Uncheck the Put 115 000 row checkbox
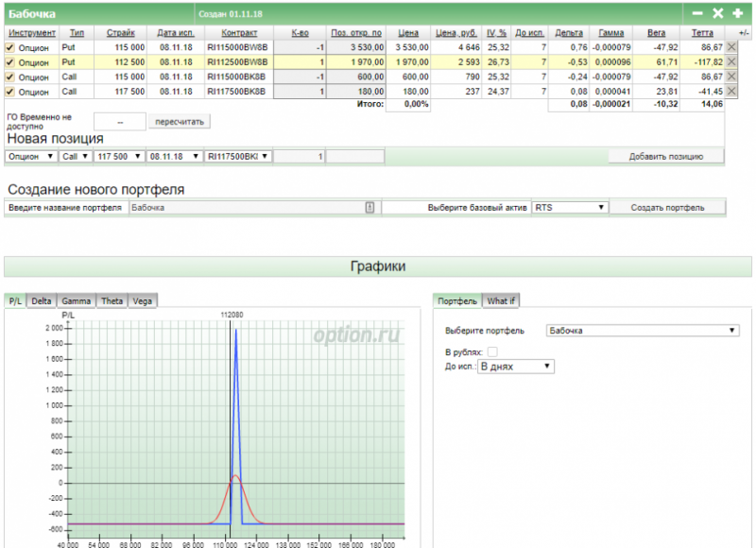 coord(10,46)
